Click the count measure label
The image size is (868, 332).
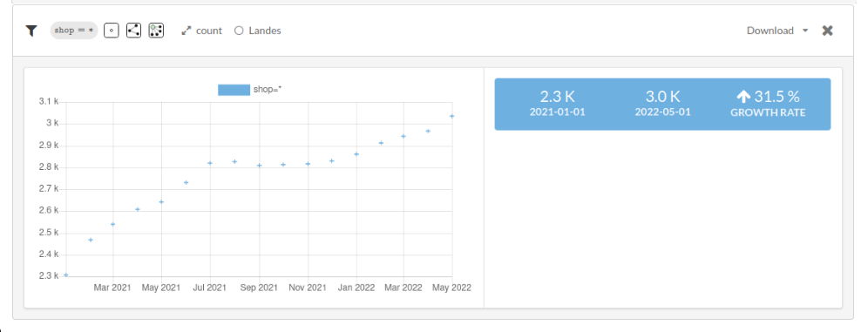(208, 31)
